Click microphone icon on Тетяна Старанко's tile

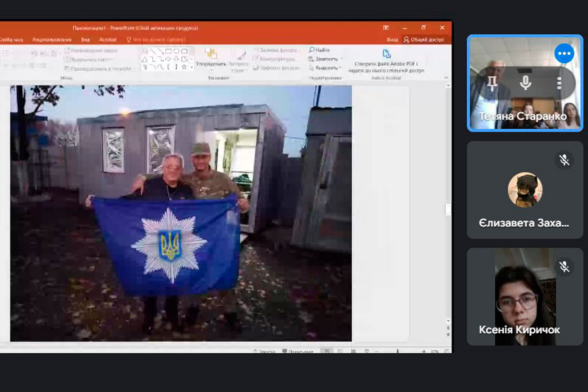point(525,82)
